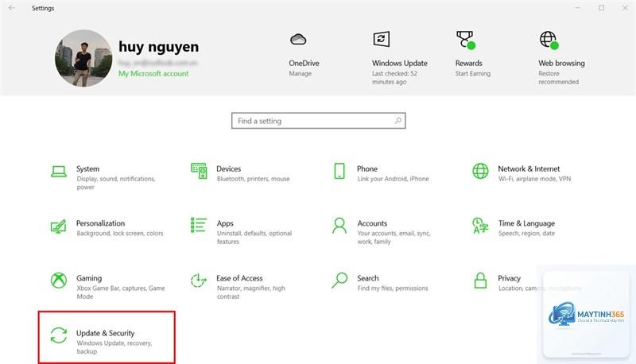This screenshot has height=364, width=636.
Task: Minimize the Settings window
Action: point(578,8)
